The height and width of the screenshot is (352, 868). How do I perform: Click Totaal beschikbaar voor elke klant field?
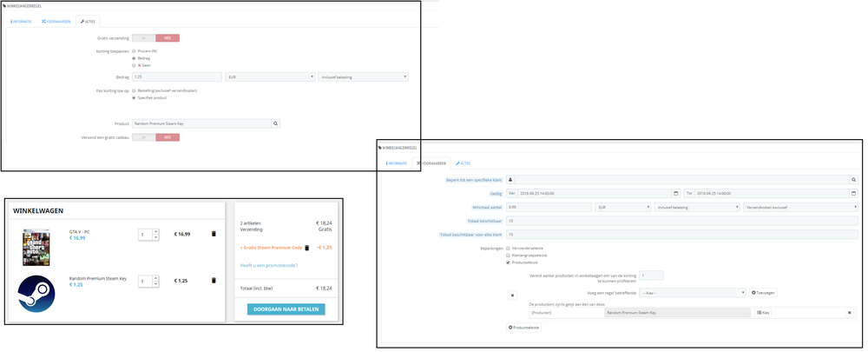(x=682, y=235)
